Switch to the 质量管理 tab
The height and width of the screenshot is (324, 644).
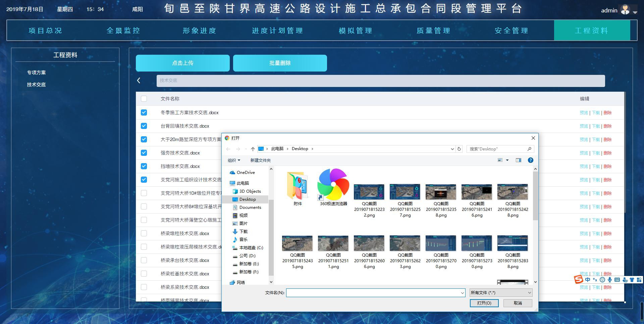[x=433, y=30]
